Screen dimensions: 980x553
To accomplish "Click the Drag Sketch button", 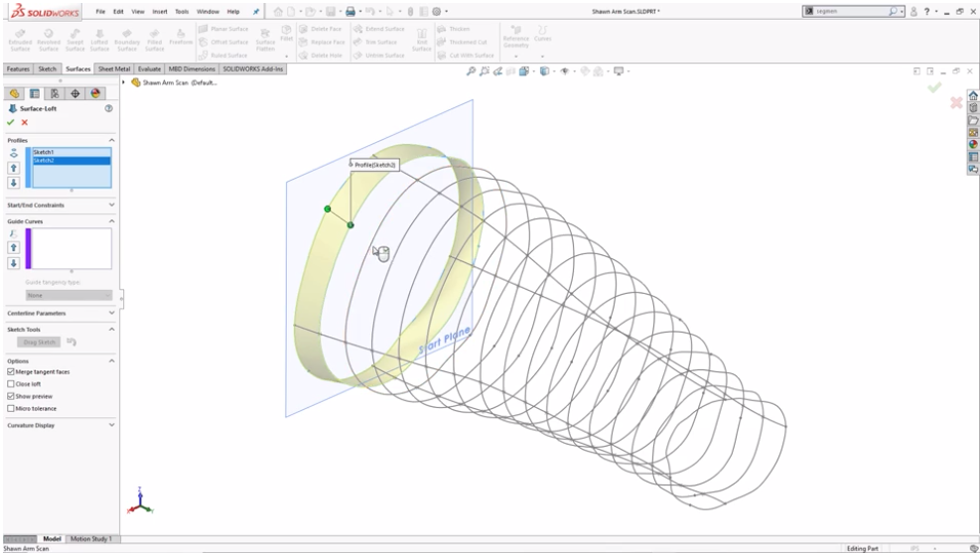I will click(40, 342).
